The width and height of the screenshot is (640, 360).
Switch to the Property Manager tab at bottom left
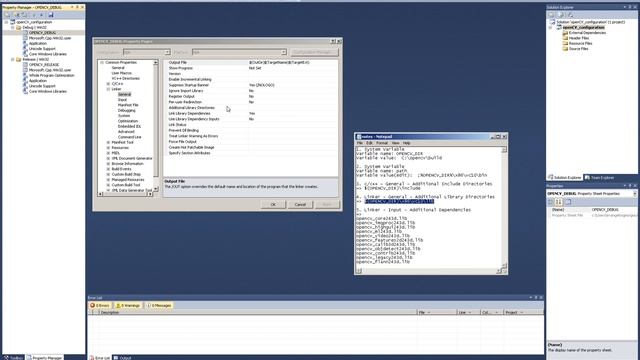[x=44, y=358]
